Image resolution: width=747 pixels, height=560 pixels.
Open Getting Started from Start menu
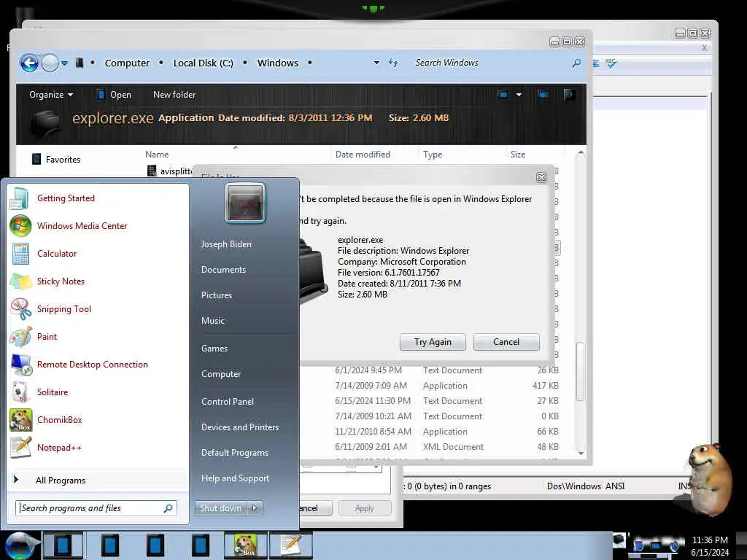coord(66,198)
